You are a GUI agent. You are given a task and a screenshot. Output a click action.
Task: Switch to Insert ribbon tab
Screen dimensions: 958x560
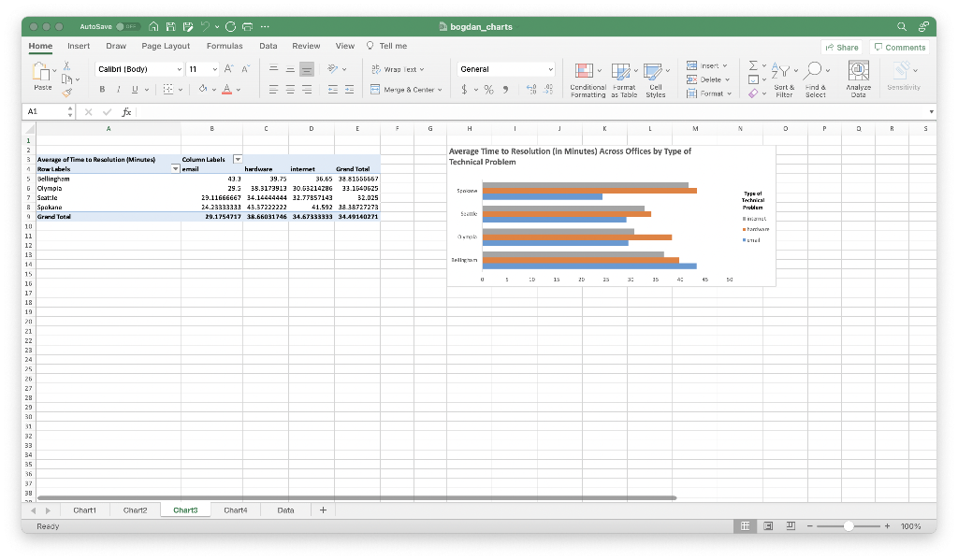79,46
